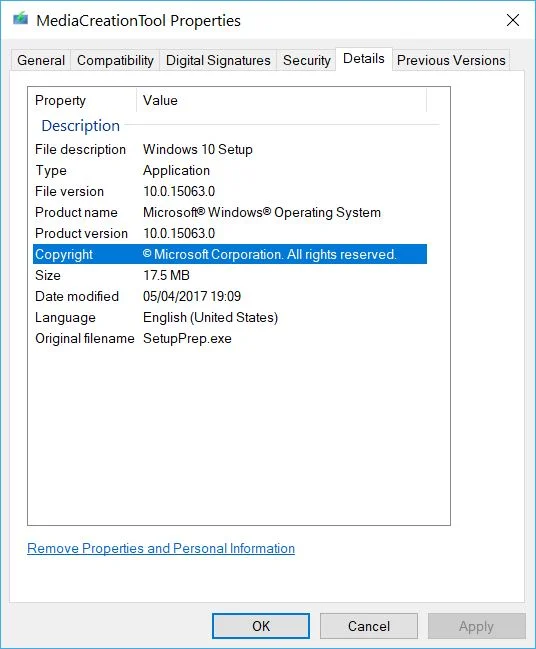
Task: Select the Original filename label
Action: (x=85, y=339)
